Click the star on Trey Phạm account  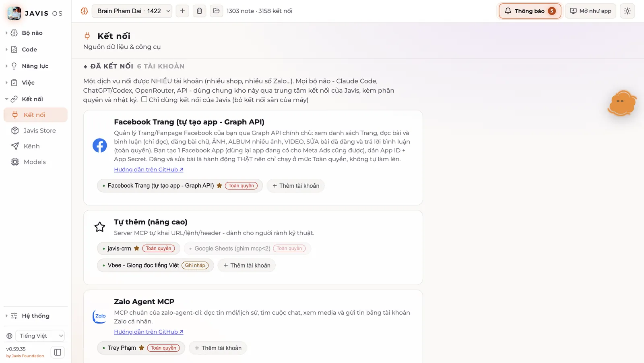(x=142, y=348)
